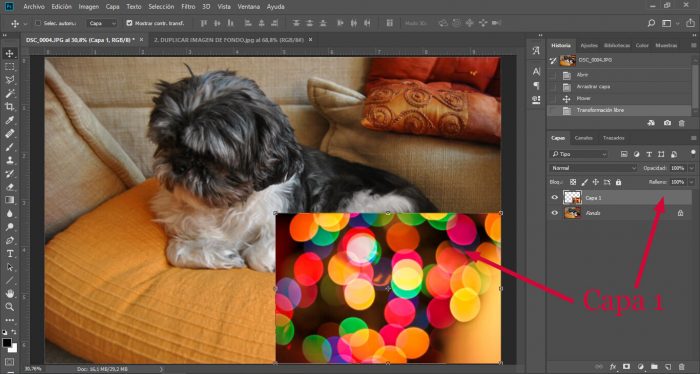Viewport: 700px width, 374px height.
Task: Open the Ventana menu
Action: (249, 7)
